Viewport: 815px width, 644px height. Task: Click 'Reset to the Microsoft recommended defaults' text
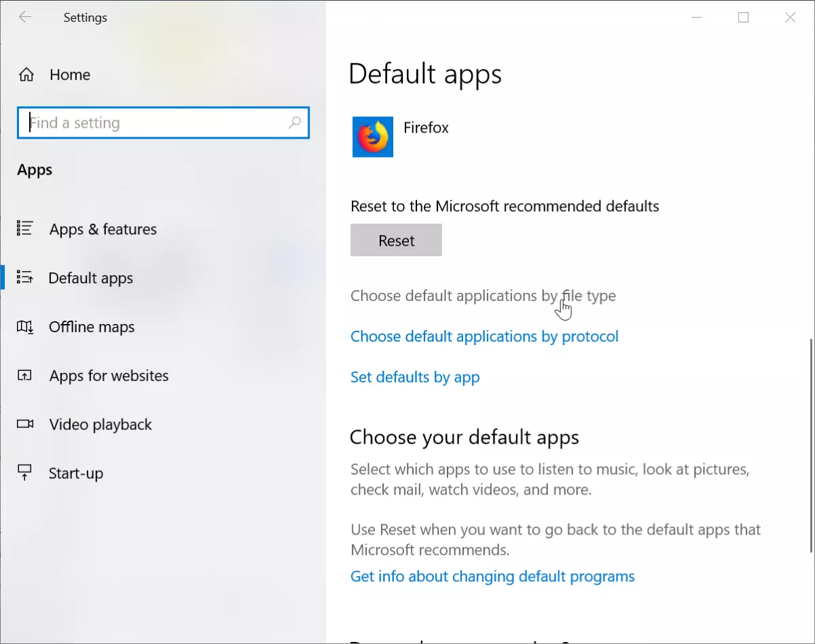[505, 206]
